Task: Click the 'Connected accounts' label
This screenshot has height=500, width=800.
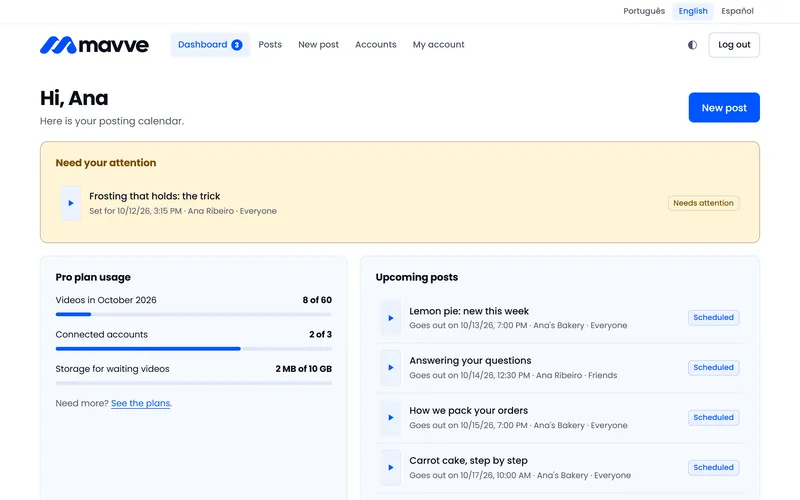Action: coord(102,334)
